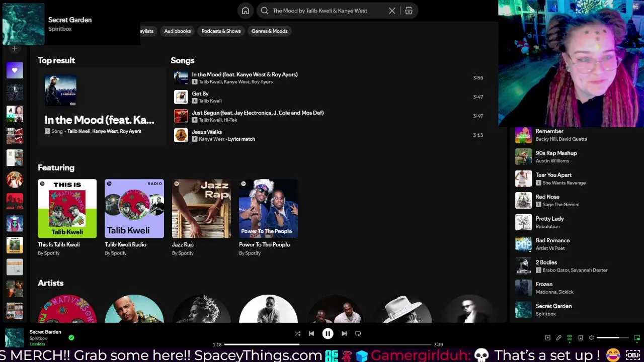The width and height of the screenshot is (644, 362).
Task: Open Talib Kweli Radio playlist
Action: (x=134, y=217)
